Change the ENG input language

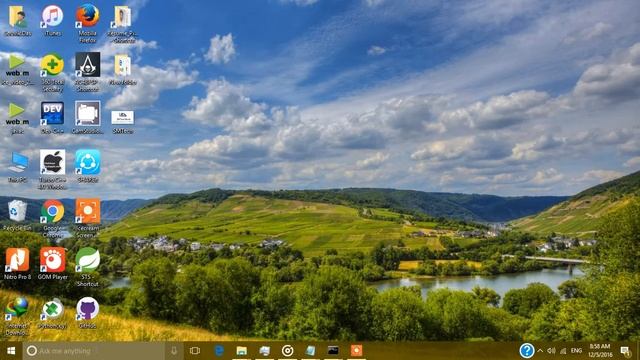click(x=576, y=351)
